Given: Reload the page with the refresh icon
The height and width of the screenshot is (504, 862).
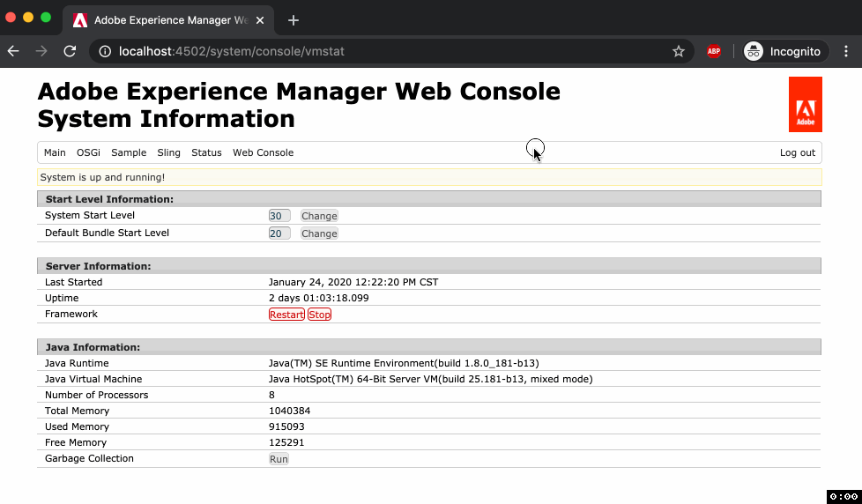Looking at the screenshot, I should pos(70,51).
